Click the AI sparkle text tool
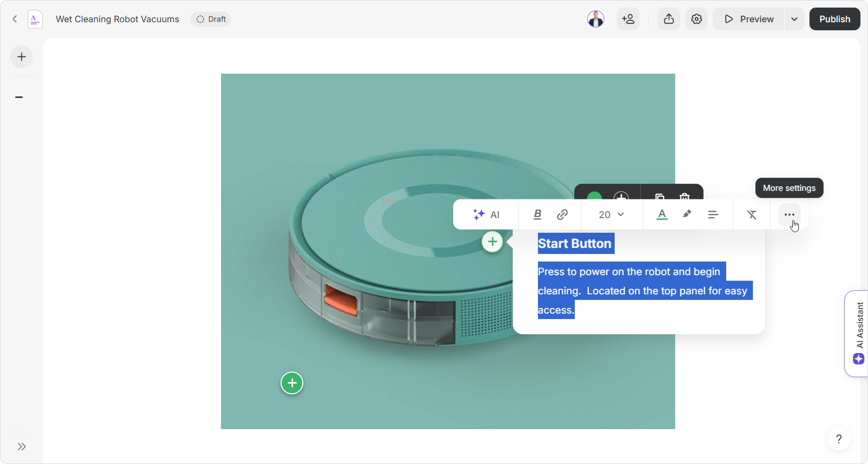Viewport: 868px width, 464px height. (485, 215)
